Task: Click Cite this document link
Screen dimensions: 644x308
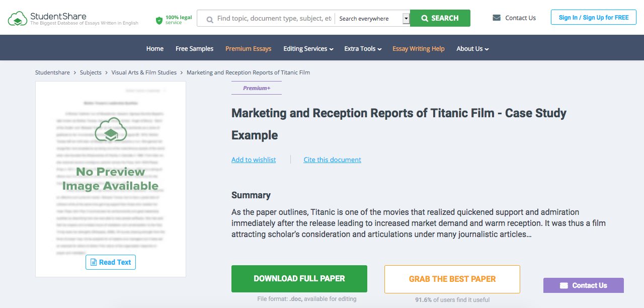Action: 332,160
